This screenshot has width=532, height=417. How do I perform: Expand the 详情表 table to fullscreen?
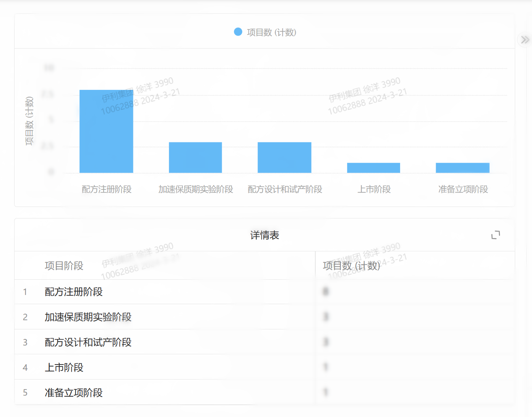click(x=496, y=235)
